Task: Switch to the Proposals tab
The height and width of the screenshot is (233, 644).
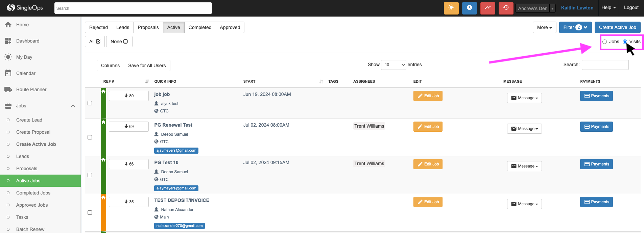Action: click(148, 27)
